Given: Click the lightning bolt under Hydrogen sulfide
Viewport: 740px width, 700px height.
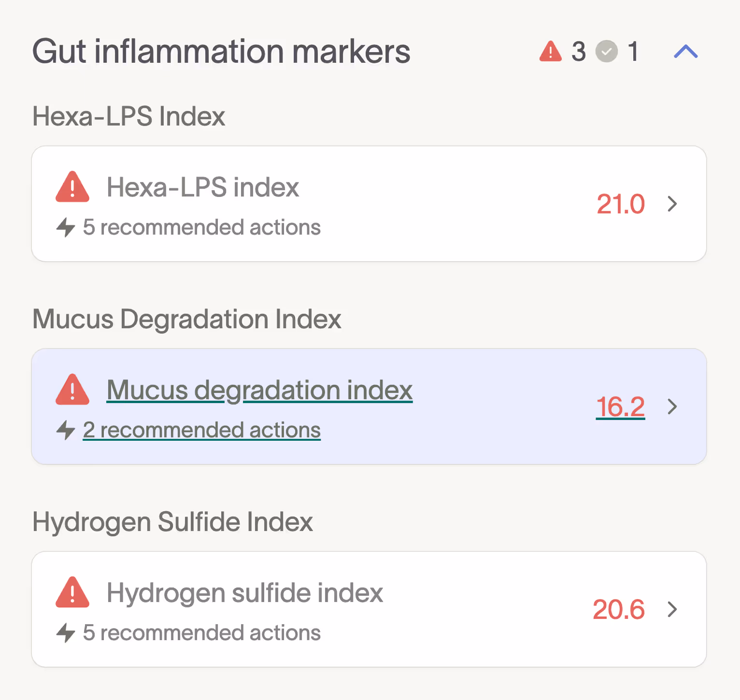Looking at the screenshot, I should [x=66, y=633].
